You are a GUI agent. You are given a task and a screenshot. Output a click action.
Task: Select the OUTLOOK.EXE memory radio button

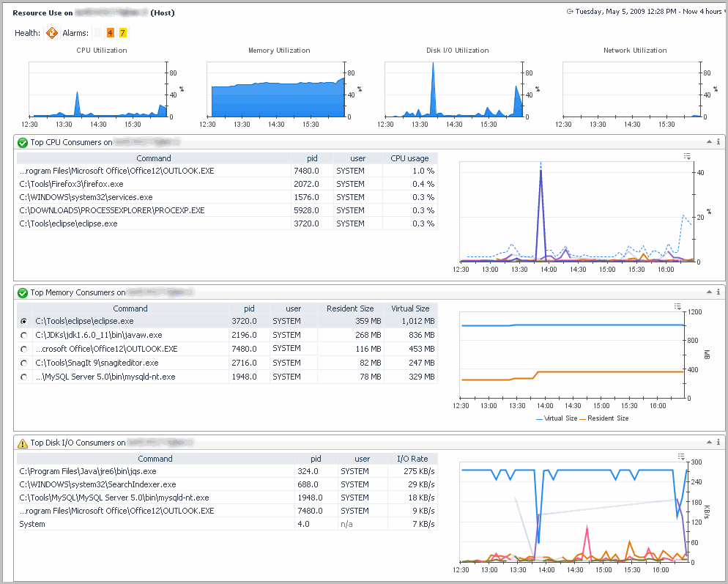pos(24,350)
